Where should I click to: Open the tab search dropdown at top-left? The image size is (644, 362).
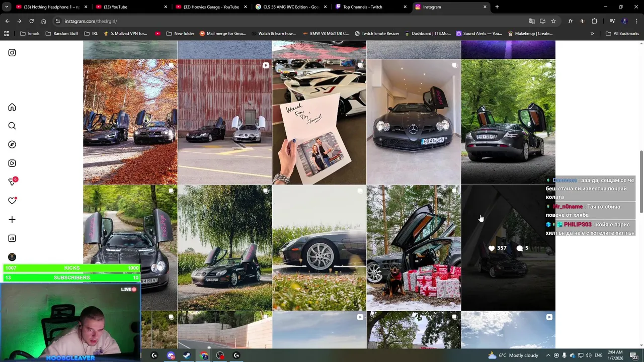6,7
